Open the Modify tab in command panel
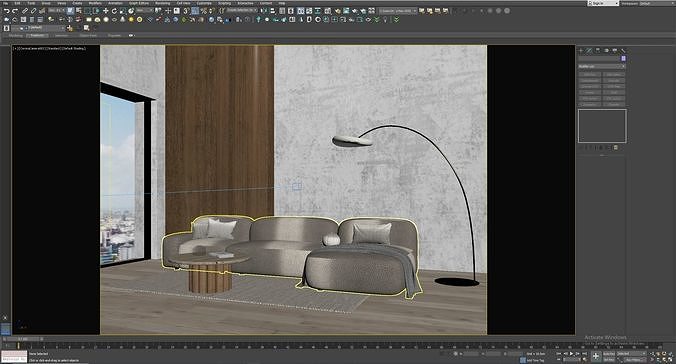This screenshot has width=676, height=364. click(x=589, y=50)
